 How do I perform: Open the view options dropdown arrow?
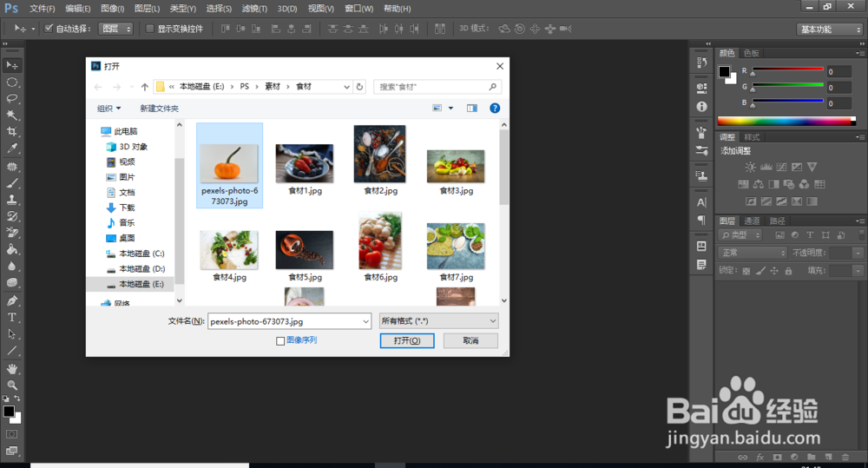tap(450, 108)
